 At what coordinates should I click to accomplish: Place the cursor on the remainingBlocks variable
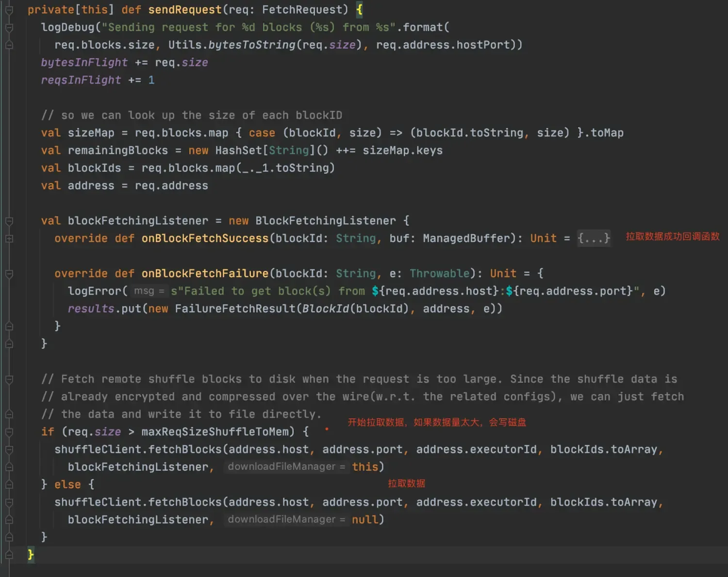point(117,151)
